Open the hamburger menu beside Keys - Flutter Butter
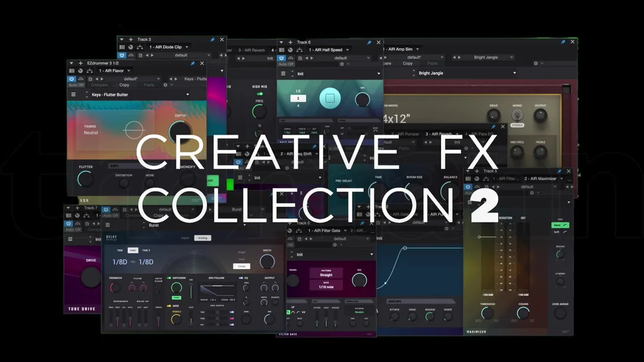The height and width of the screenshot is (362, 644). [74, 94]
